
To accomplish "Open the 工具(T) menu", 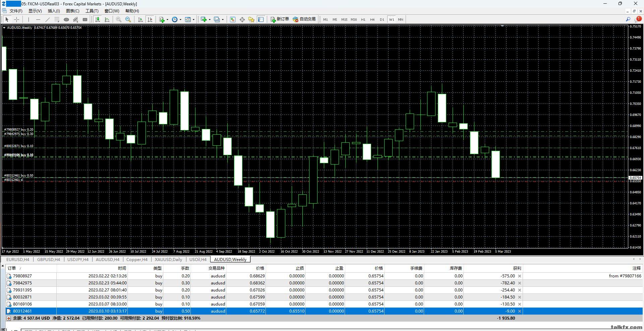I will click(x=92, y=11).
